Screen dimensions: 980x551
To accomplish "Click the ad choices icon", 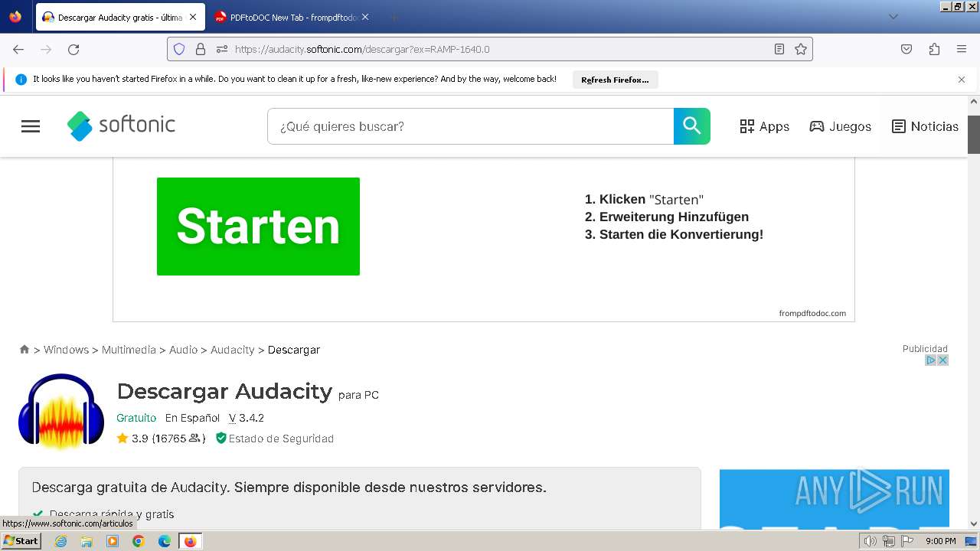I will coord(931,360).
